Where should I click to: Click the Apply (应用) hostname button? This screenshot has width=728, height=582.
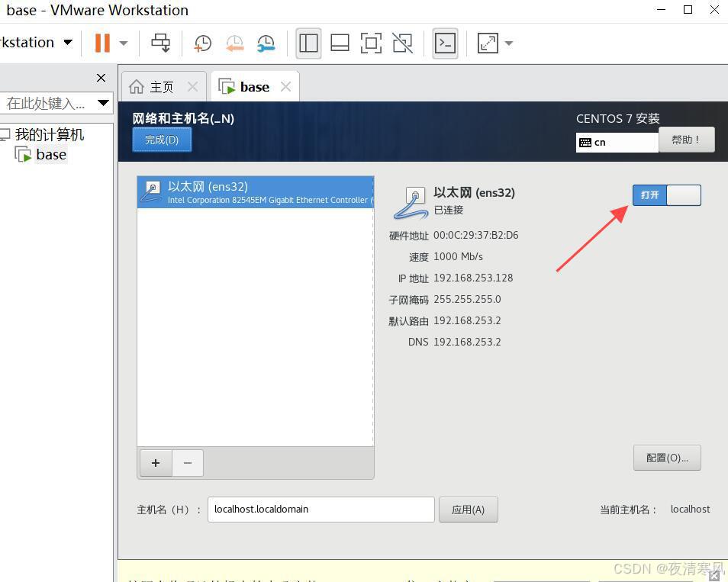[x=468, y=510]
